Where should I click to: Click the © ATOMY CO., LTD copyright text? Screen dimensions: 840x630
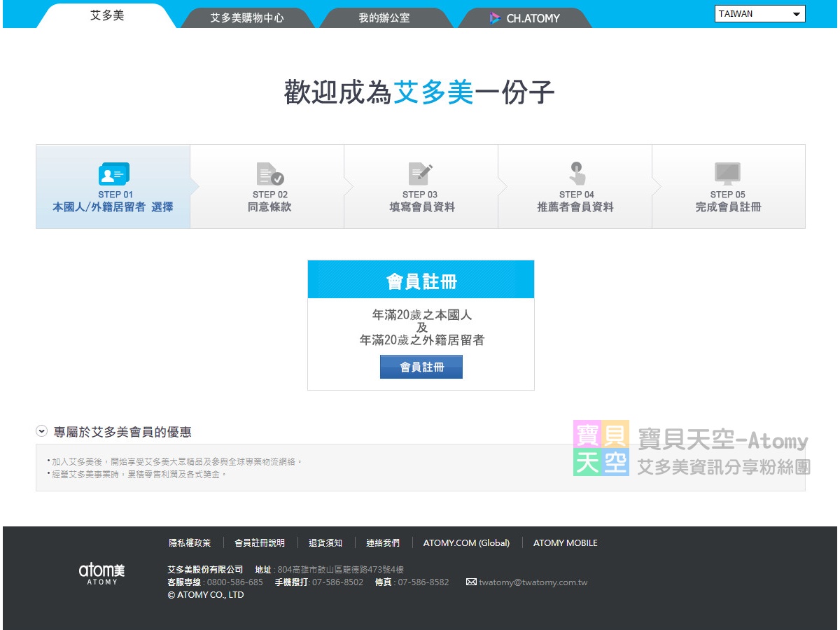click(206, 595)
